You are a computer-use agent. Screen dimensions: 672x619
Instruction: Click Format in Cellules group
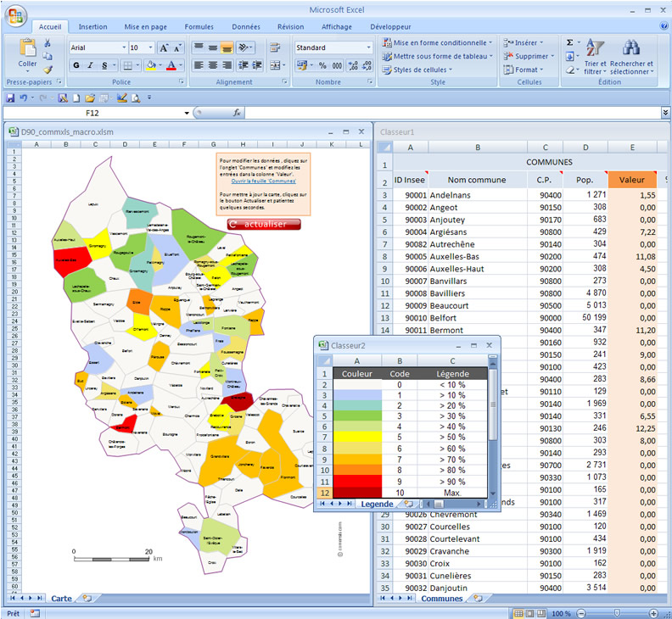pyautogui.click(x=524, y=70)
